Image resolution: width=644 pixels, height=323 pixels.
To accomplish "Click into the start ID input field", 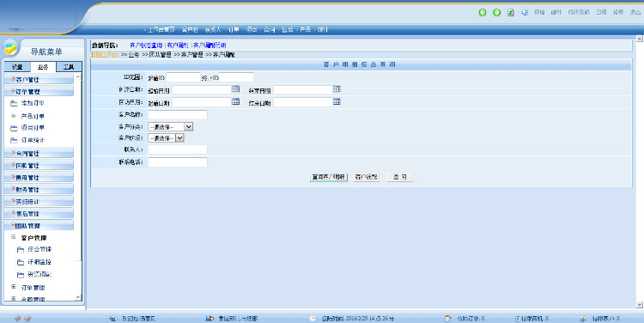I will tap(183, 77).
